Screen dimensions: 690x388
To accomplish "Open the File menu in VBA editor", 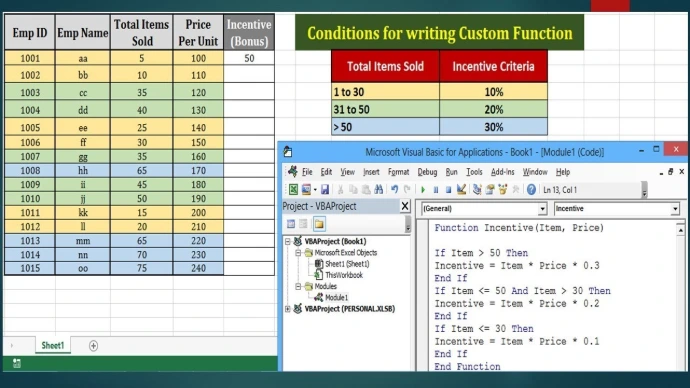I will (307, 172).
